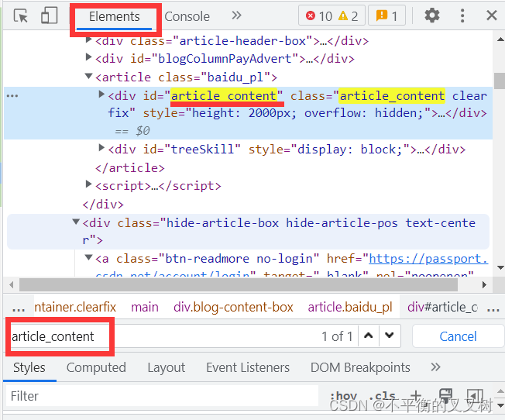Viewport: 505px width, 420px height.
Task: Open the Styles tab
Action: click(29, 367)
